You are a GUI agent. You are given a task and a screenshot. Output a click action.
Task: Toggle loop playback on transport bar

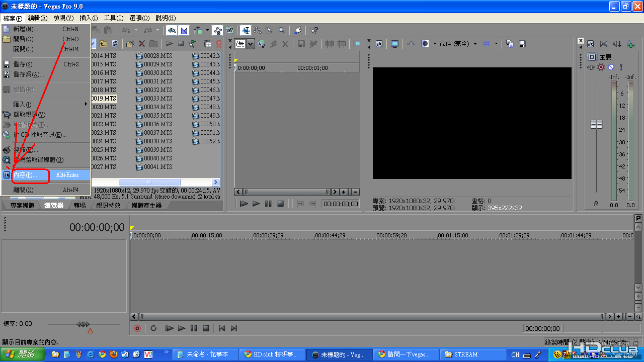pyautogui.click(x=153, y=328)
